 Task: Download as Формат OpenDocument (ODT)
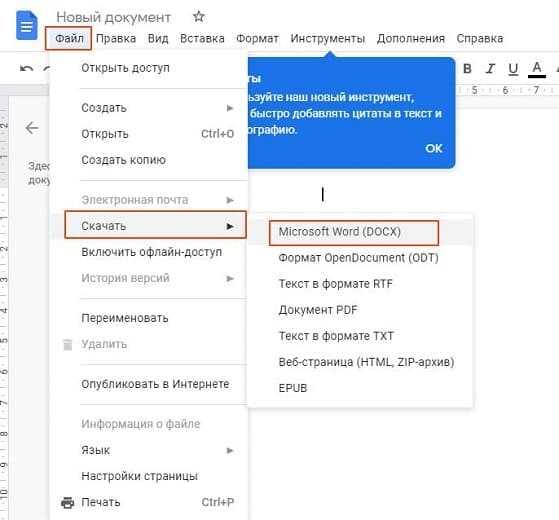(360, 258)
